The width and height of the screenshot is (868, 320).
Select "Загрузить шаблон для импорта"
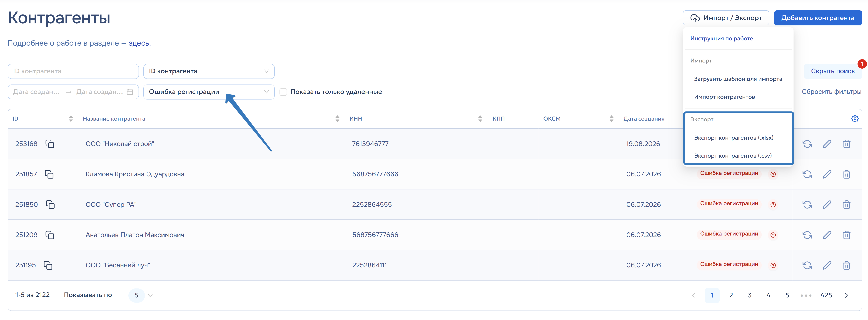[x=738, y=79]
